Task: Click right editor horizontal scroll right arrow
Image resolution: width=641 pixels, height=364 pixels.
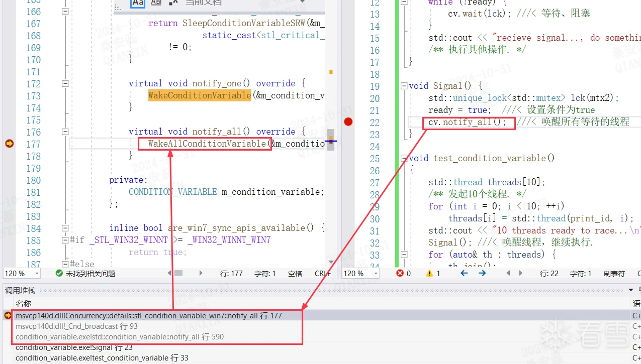Action: [x=521, y=273]
